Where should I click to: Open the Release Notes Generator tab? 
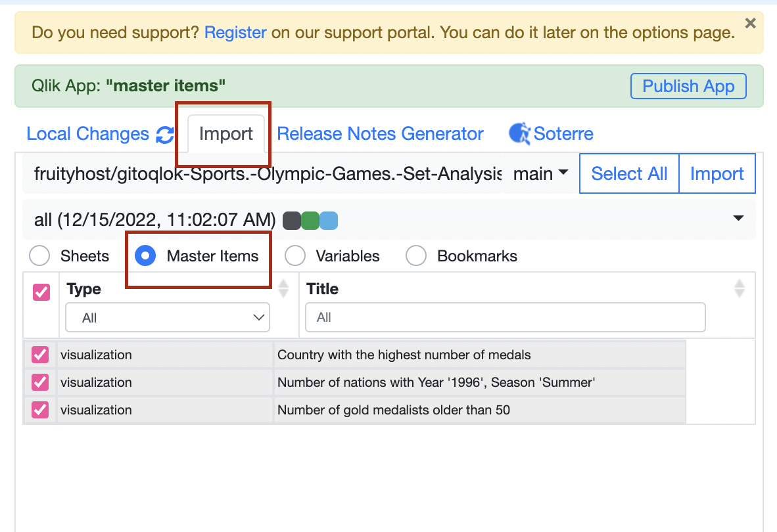click(380, 133)
